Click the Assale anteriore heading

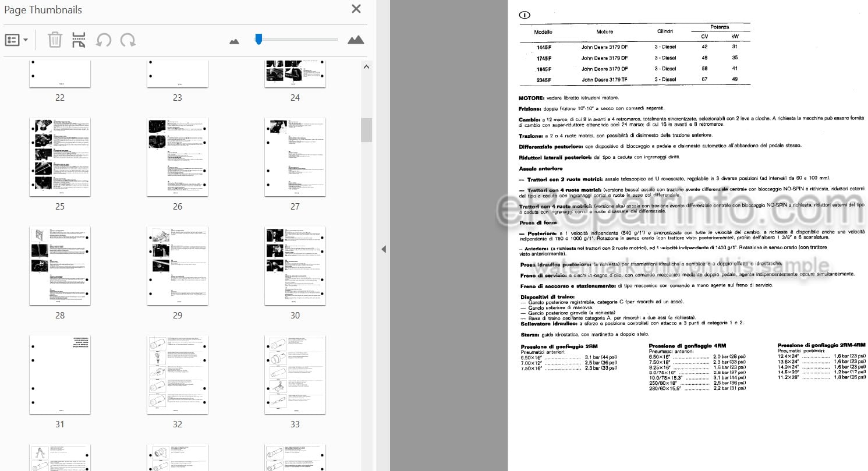click(541, 168)
